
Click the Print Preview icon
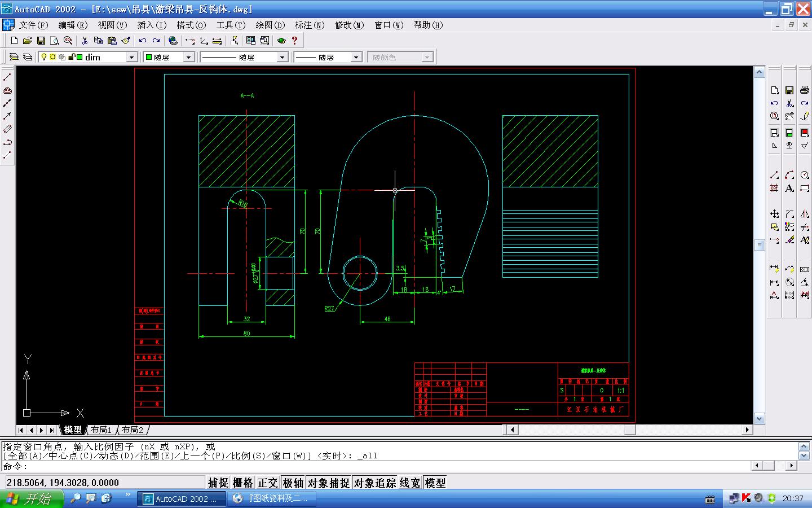55,41
